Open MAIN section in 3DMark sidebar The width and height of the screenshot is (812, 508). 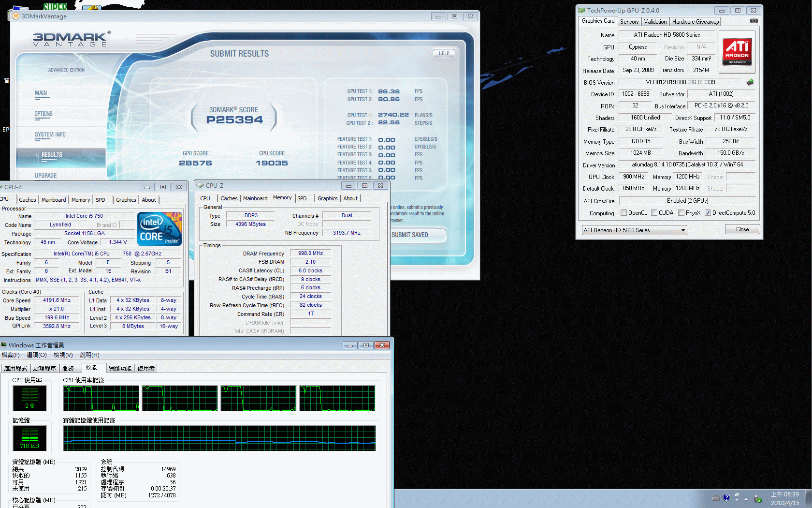pos(41,93)
